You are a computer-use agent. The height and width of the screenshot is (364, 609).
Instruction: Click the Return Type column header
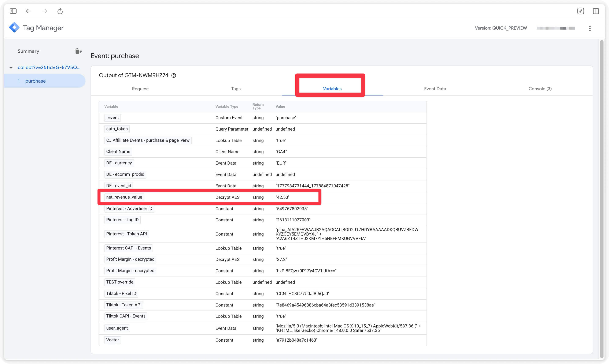point(258,106)
